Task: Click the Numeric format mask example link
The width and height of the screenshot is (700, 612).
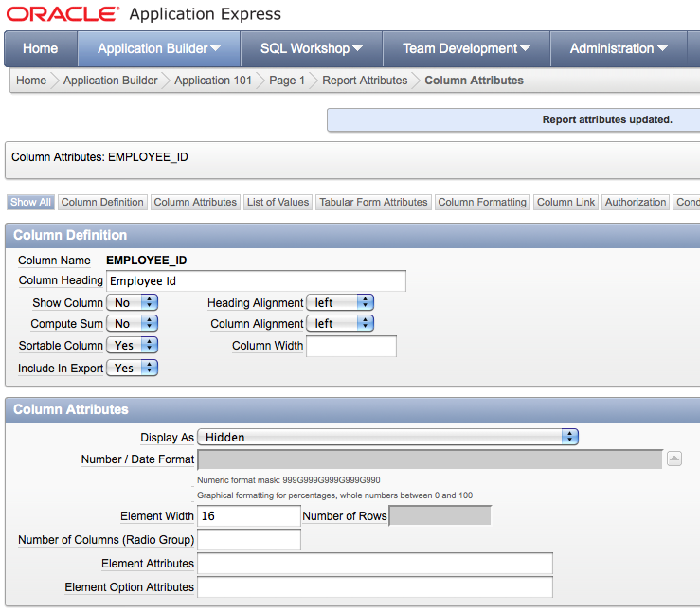Action: pos(288,480)
